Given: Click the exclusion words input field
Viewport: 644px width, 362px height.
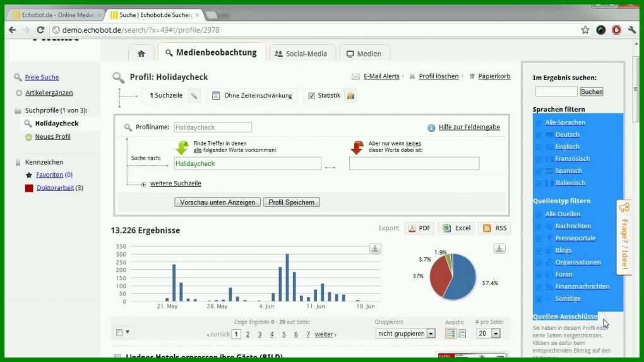Looking at the screenshot, I should (414, 164).
